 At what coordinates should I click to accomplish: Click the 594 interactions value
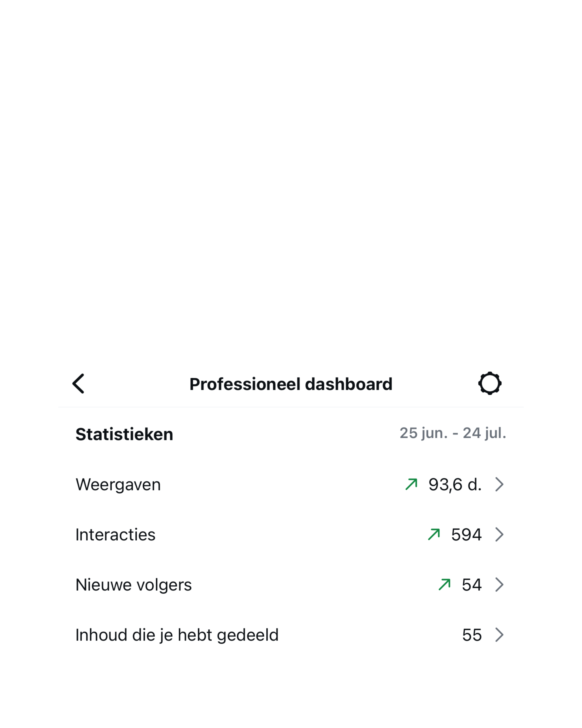click(466, 535)
